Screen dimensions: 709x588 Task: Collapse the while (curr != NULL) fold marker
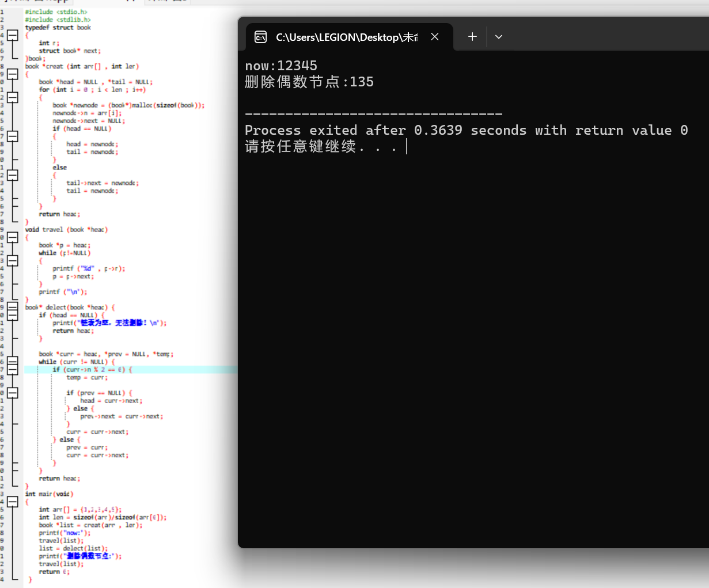click(x=13, y=362)
